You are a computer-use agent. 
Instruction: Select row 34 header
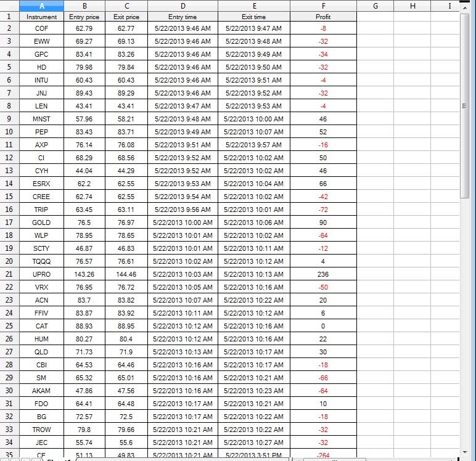(9, 442)
